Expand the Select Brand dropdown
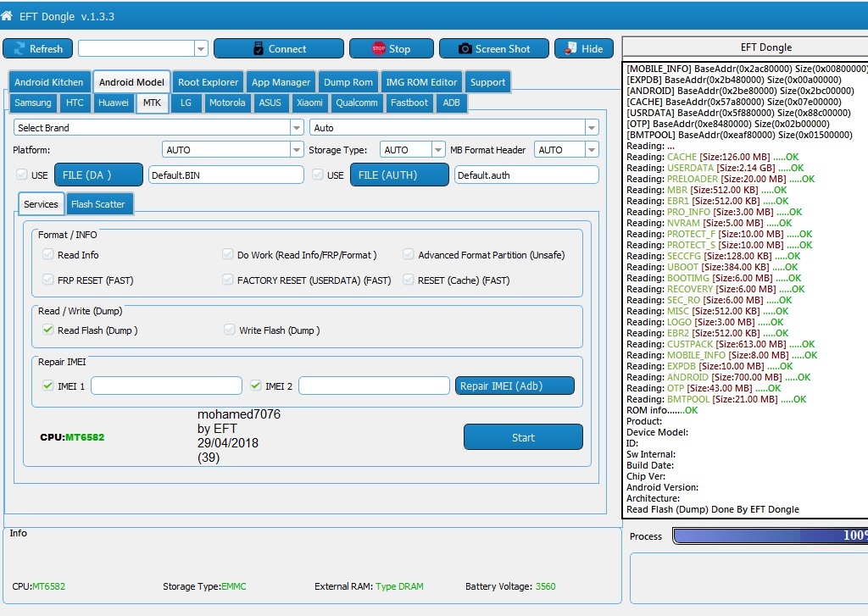Image resolution: width=868 pixels, height=616 pixels. pos(297,128)
